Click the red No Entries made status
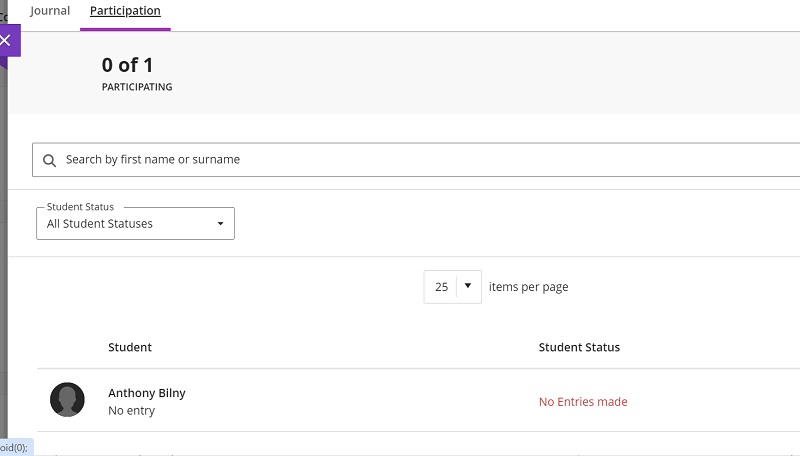Viewport: 800px width, 456px height. pyautogui.click(x=583, y=402)
